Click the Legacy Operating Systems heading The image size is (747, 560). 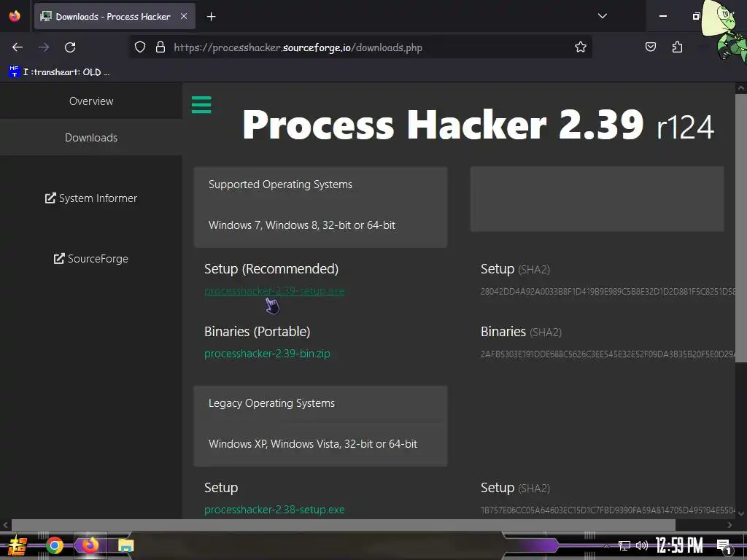tap(271, 402)
